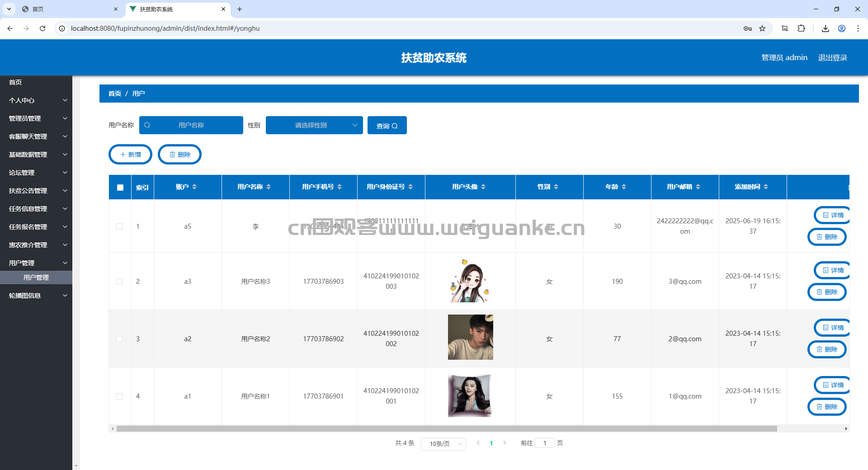Select 用户管理 submenu item
This screenshot has width=868, height=470.
(x=36, y=277)
